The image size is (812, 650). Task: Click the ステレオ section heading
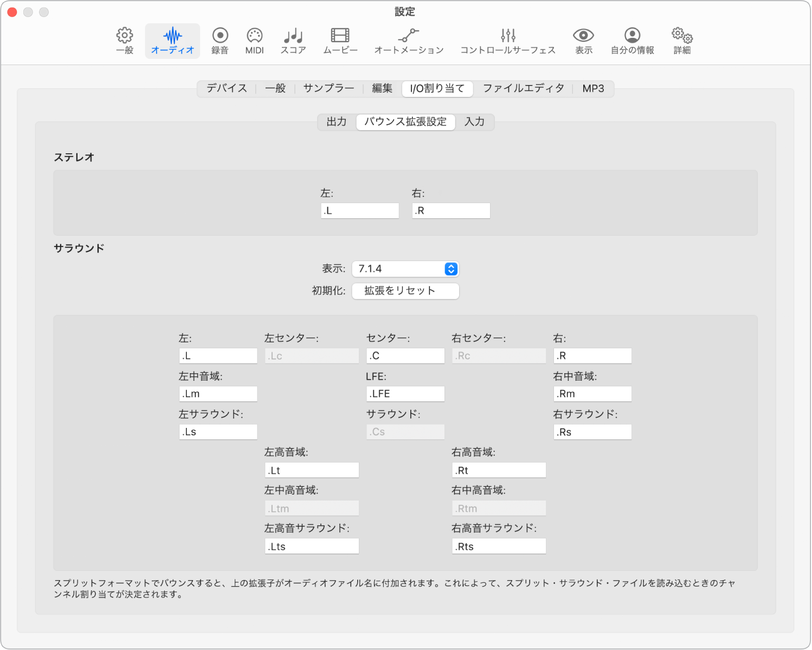(74, 158)
